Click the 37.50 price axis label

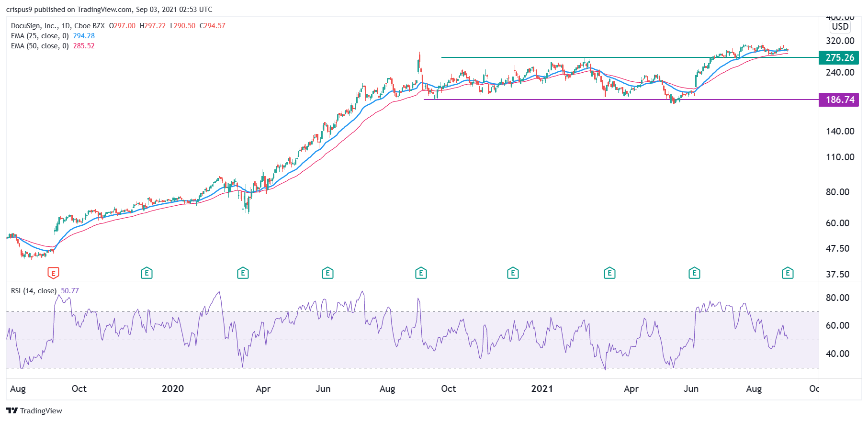838,274
